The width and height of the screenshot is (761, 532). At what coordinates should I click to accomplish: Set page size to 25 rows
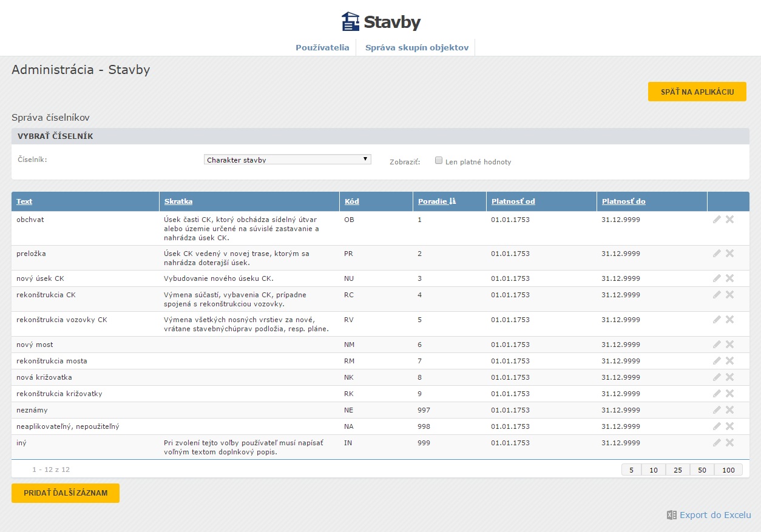coord(677,470)
